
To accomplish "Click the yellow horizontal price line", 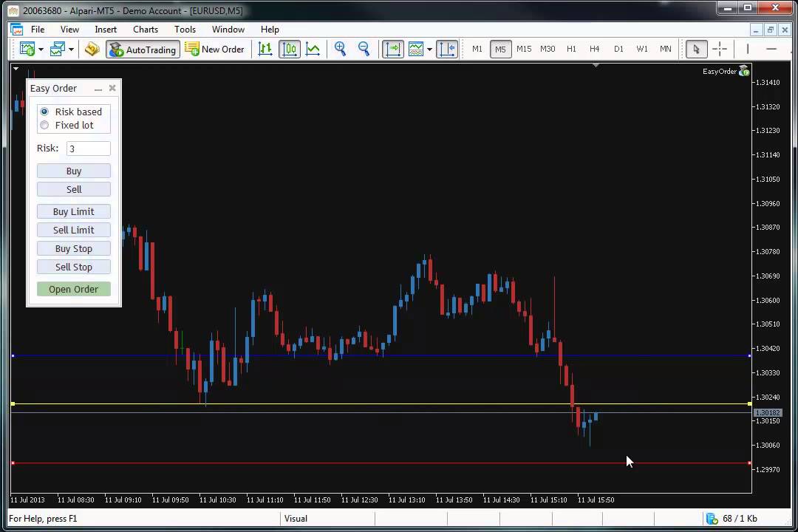I will tap(381, 403).
